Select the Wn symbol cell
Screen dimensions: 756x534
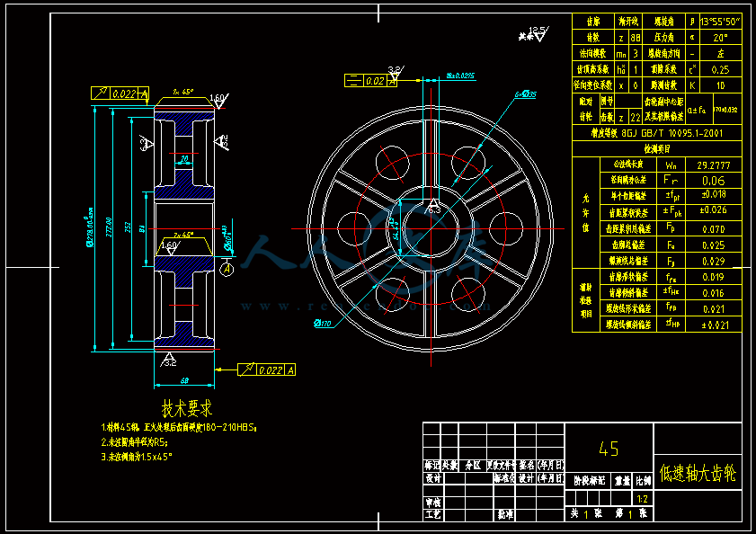click(x=671, y=165)
